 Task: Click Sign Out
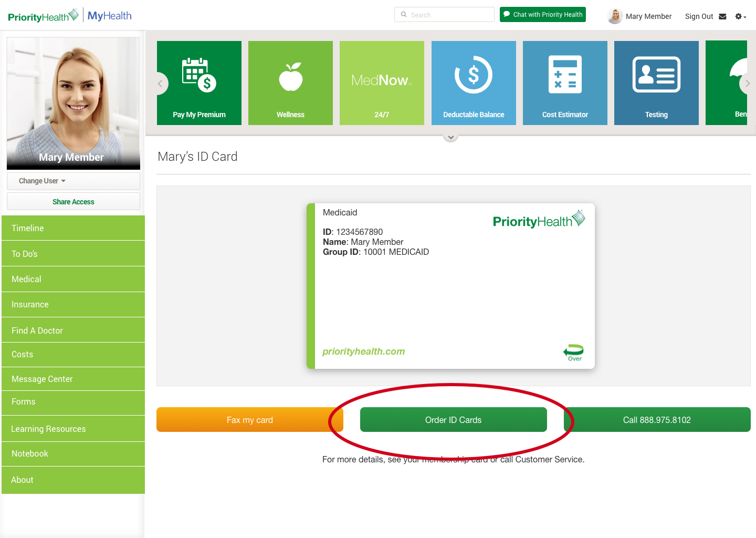coord(699,16)
